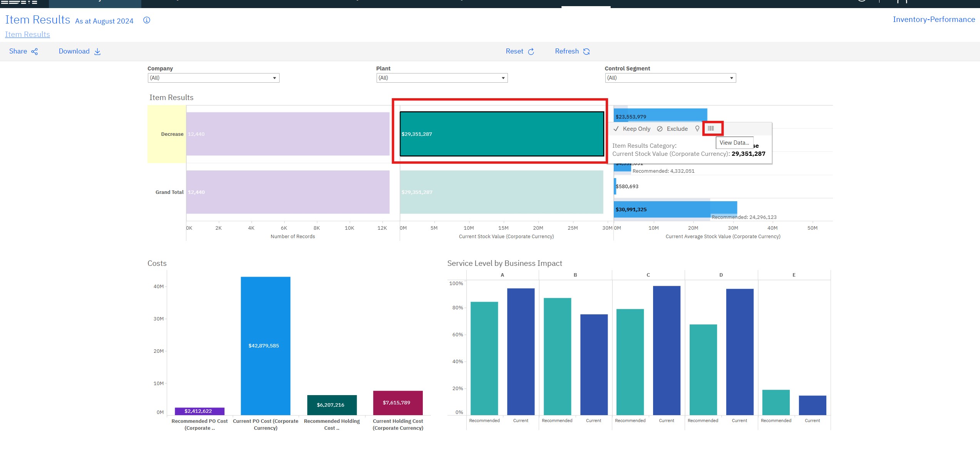Click the teal Recommended bar in group A
980x474 pixels.
click(x=484, y=358)
